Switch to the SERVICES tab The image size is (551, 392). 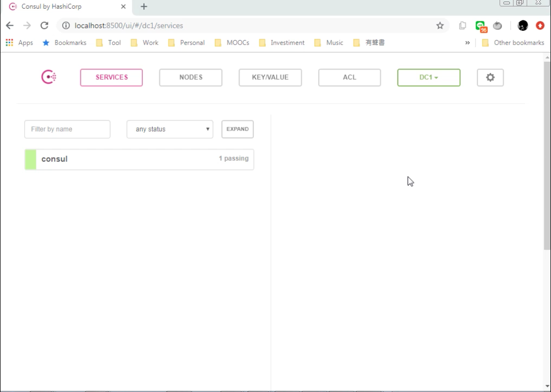click(x=112, y=77)
